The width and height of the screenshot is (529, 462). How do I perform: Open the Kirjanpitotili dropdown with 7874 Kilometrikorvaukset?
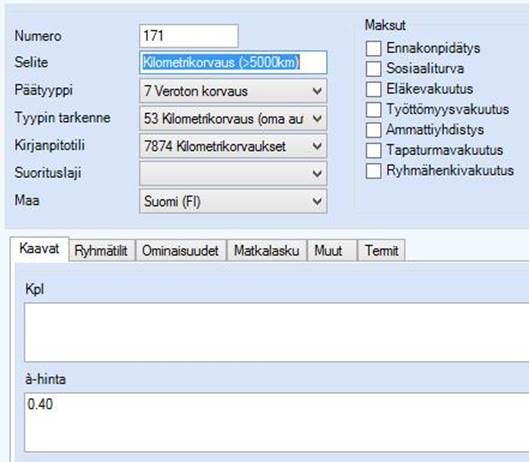(233, 146)
